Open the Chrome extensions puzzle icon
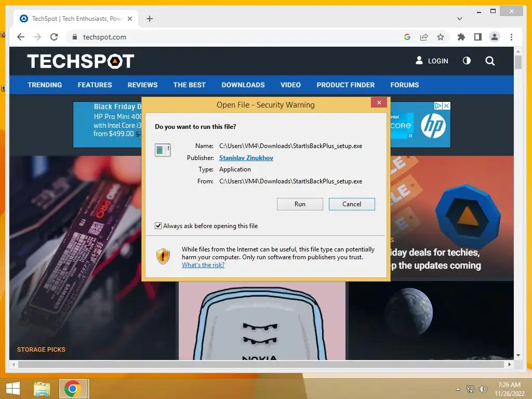Image resolution: width=532 pixels, height=399 pixels. [x=461, y=37]
